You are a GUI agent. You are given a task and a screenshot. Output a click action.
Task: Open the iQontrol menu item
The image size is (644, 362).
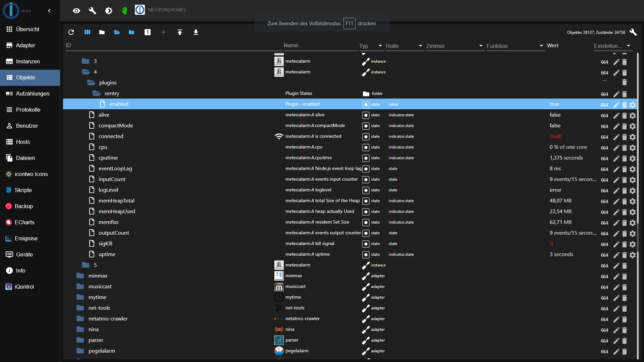pyautogui.click(x=30, y=287)
